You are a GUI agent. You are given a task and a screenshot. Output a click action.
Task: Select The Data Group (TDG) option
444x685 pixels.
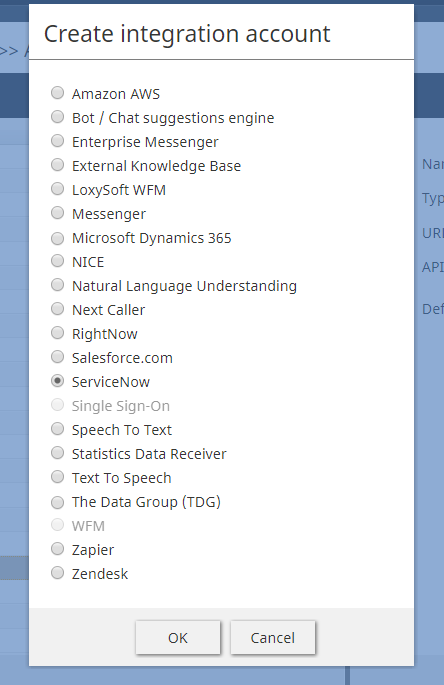57,501
